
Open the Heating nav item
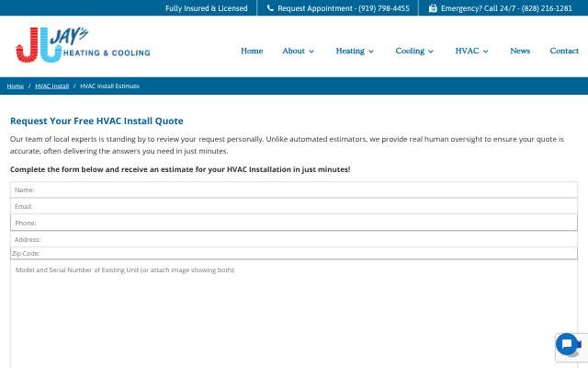pyautogui.click(x=350, y=51)
